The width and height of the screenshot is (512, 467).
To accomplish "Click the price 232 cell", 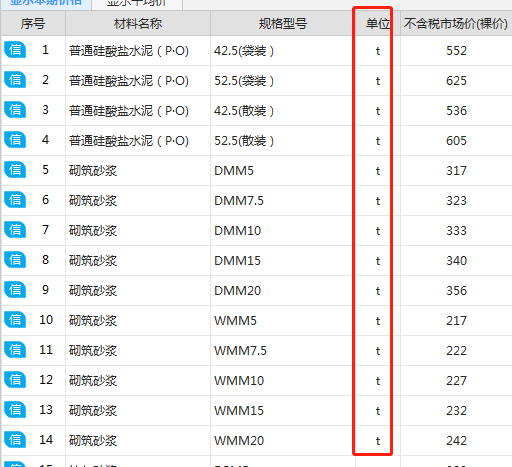I will [456, 411].
